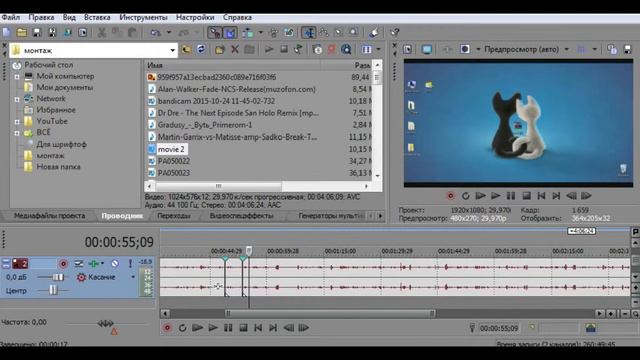Screen dimensions: 640x360
Task: Open the Касание automation mode dropdown
Action: tap(133, 277)
